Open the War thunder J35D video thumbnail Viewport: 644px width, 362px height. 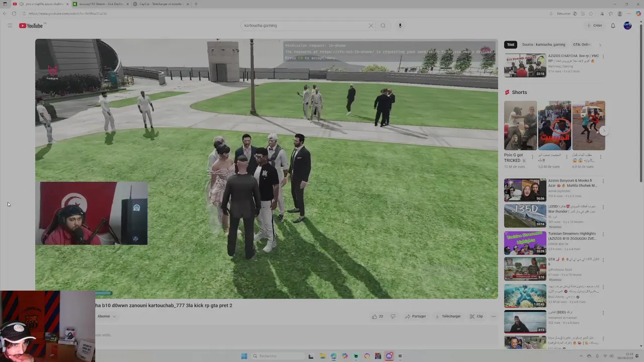525,216
